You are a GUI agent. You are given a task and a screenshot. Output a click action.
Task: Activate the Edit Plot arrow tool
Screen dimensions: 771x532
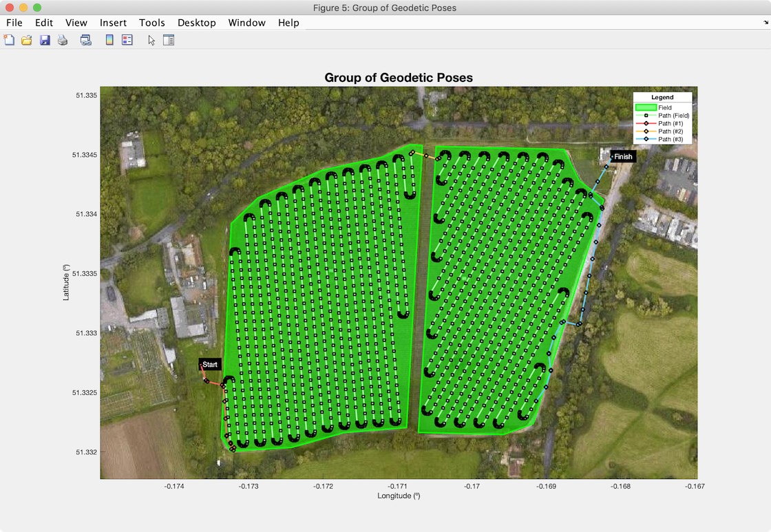151,40
